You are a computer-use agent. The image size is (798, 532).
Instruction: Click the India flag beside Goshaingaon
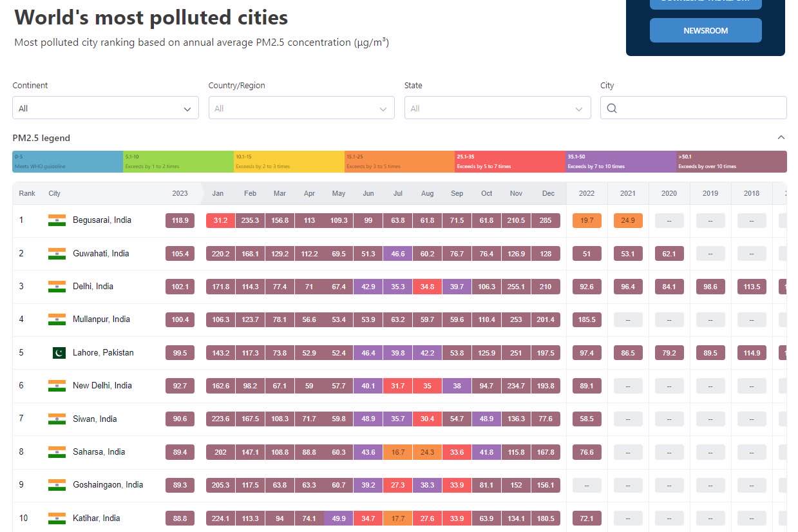click(57, 485)
